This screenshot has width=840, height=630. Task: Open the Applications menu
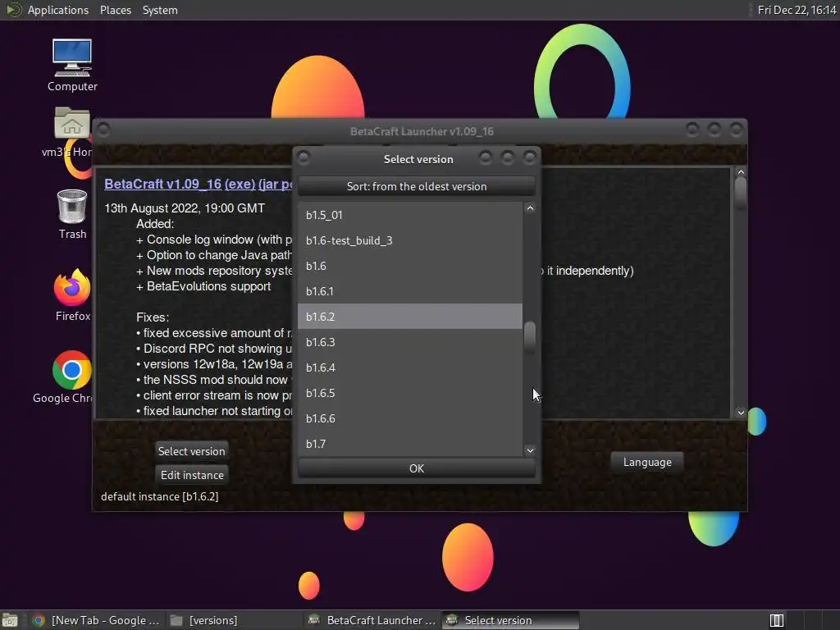pyautogui.click(x=58, y=10)
